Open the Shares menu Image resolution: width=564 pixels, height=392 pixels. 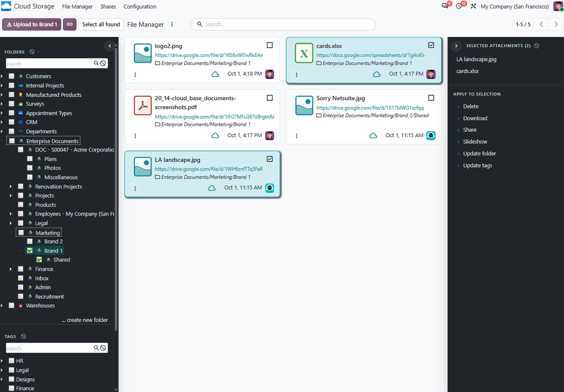click(108, 6)
